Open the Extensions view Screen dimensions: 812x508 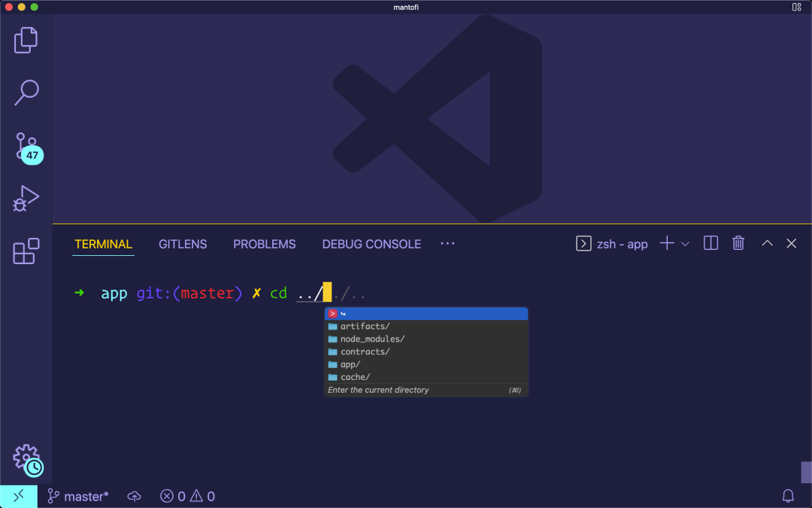coord(26,251)
